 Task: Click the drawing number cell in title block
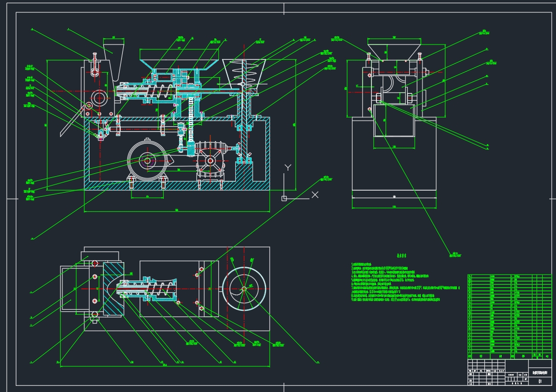540,381
